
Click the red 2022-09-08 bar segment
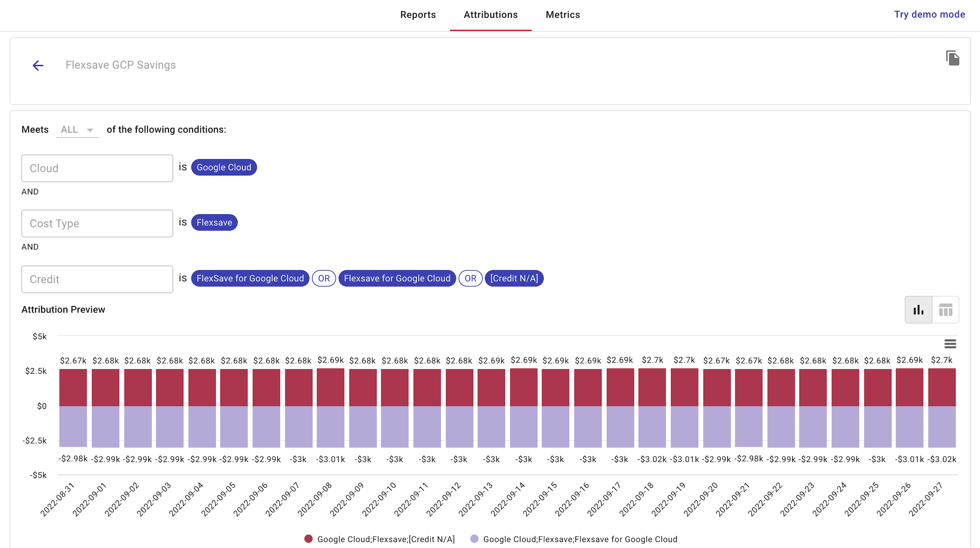pyautogui.click(x=330, y=387)
